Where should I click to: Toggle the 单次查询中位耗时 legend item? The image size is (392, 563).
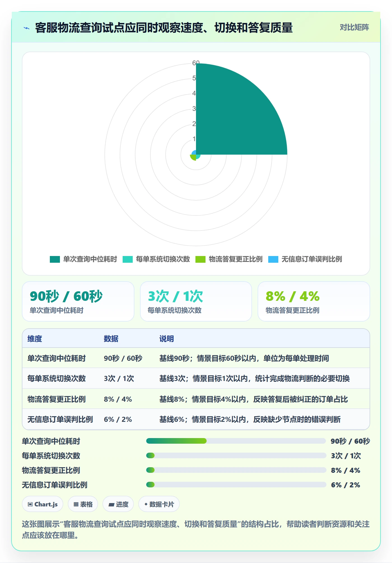click(83, 259)
